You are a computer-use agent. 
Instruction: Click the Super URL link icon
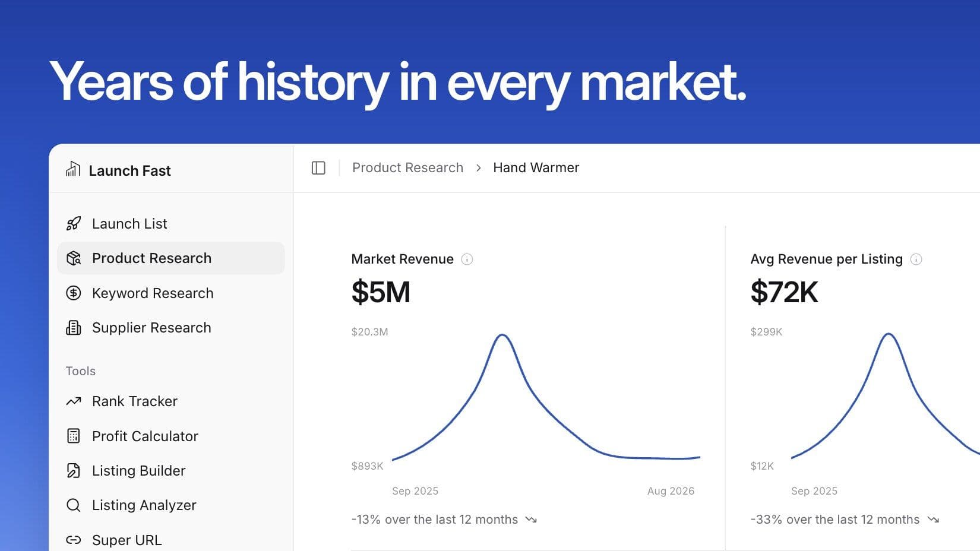coord(74,540)
